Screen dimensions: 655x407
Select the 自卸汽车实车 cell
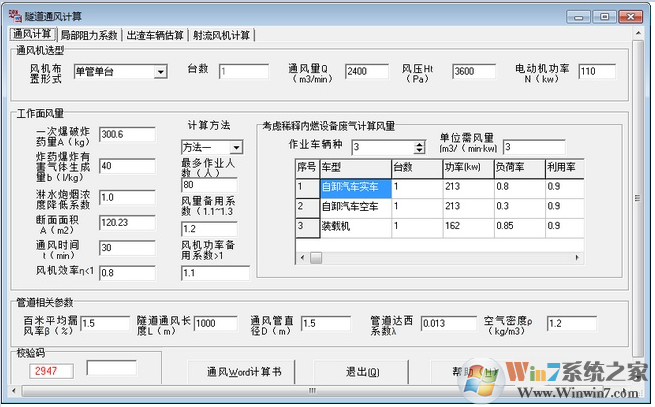point(355,188)
